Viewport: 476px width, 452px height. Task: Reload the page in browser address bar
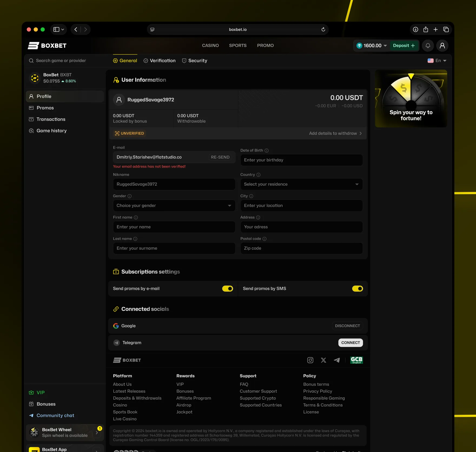[x=323, y=30]
